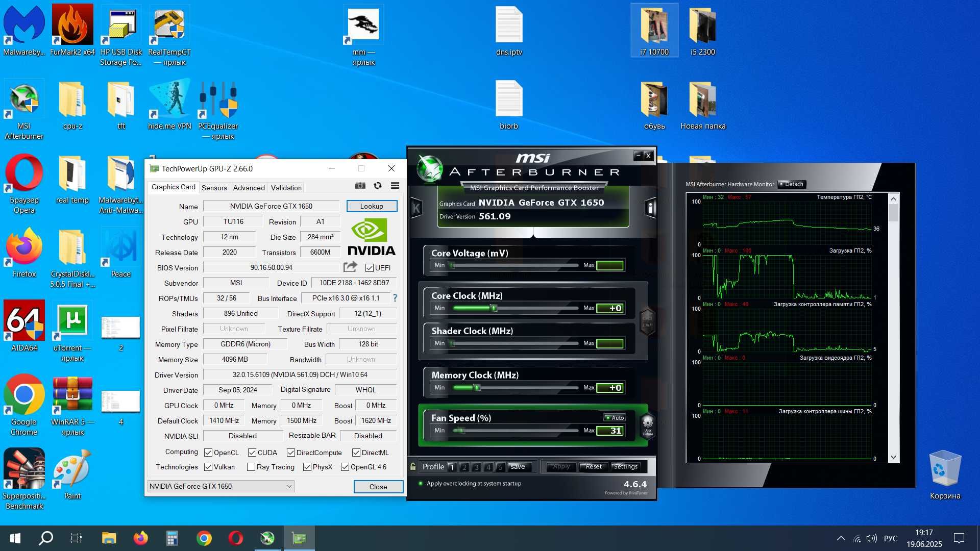Open GPU-Z hamburger menu
This screenshot has height=551, width=980.
click(395, 186)
